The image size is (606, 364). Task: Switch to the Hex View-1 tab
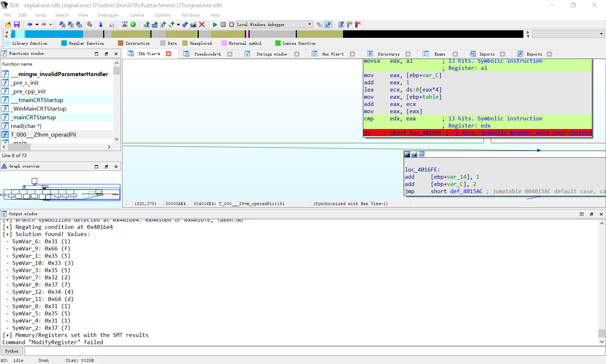pyautogui.click(x=333, y=54)
